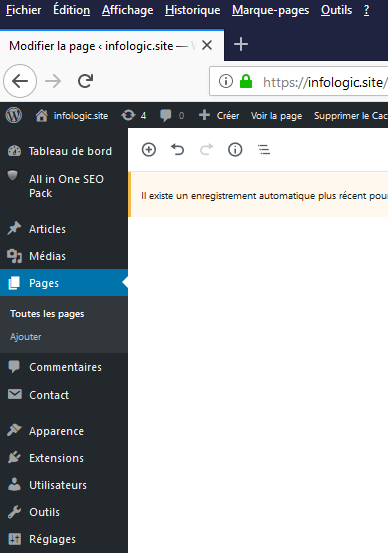The width and height of the screenshot is (388, 553).
Task: Open the Édition menu
Action: (71, 10)
